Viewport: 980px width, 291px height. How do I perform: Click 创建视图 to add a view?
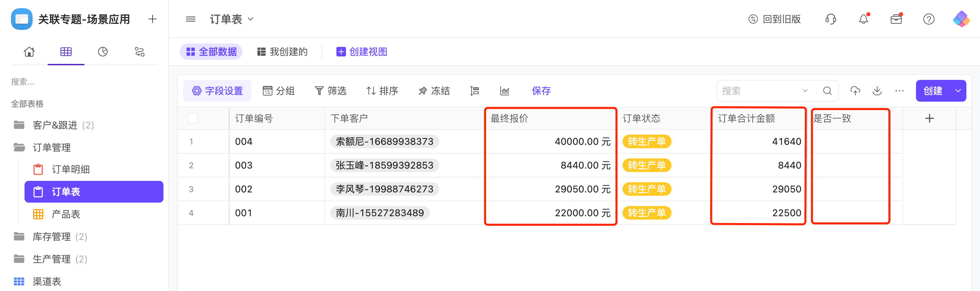pyautogui.click(x=362, y=52)
